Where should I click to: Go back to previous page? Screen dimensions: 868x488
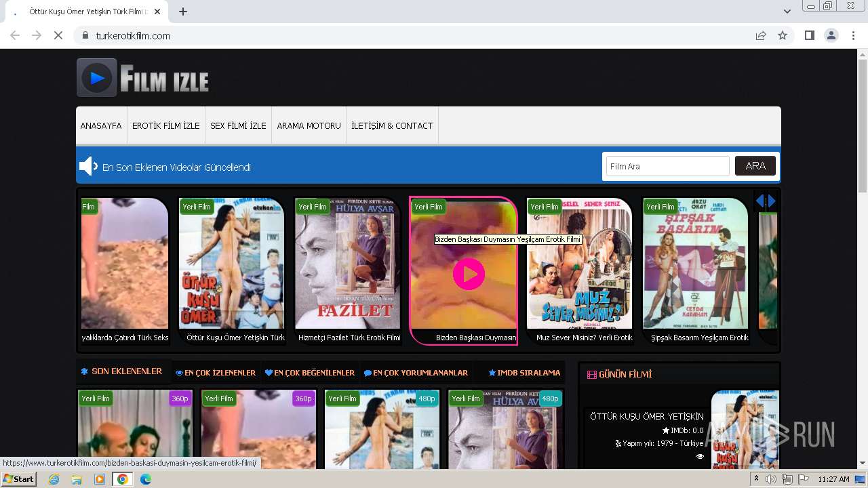pyautogui.click(x=15, y=36)
